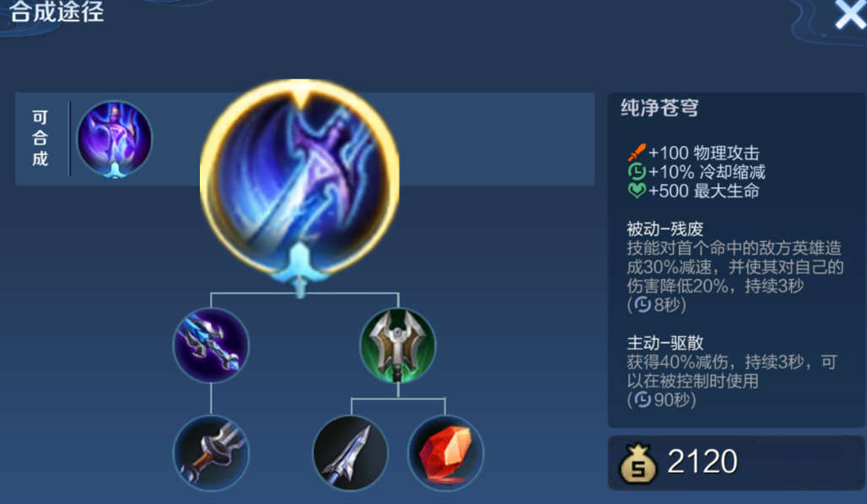This screenshot has height=504, width=867.
Task: Select the iron sword base item
Action: 211,453
